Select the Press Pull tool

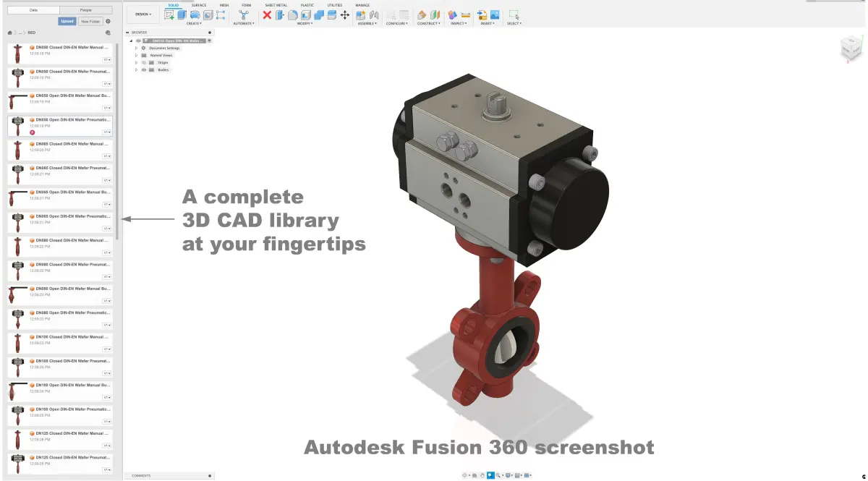point(280,14)
